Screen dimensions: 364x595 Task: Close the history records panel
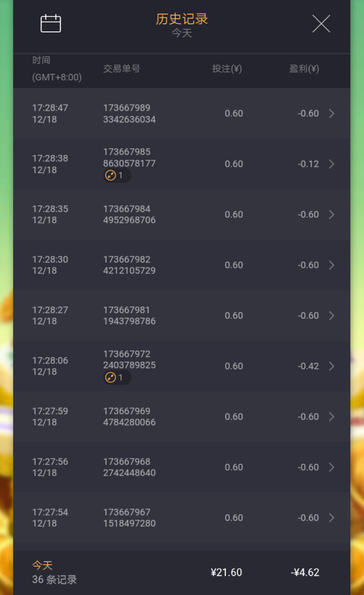tap(321, 24)
